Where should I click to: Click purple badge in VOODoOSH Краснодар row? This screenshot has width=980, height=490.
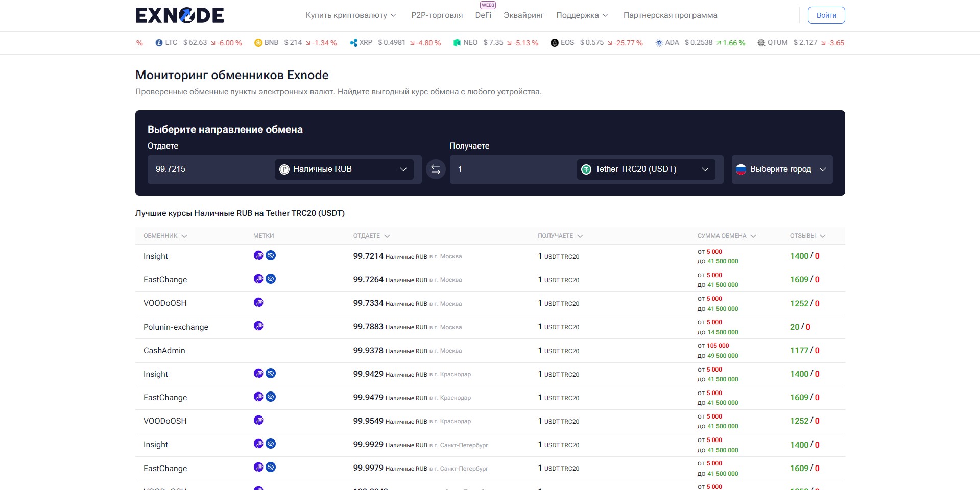point(258,420)
